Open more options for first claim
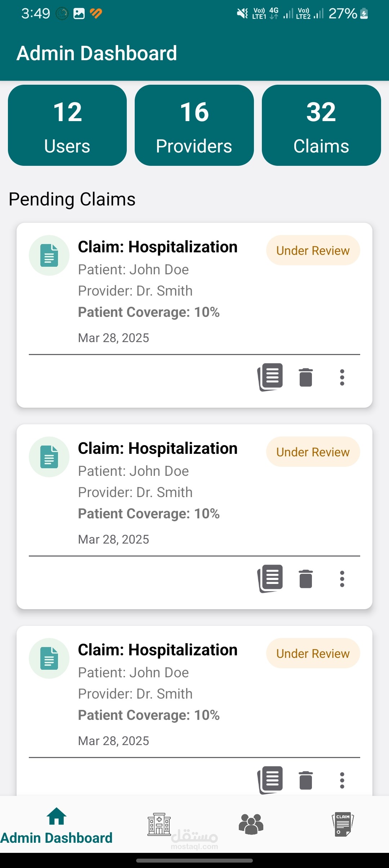Screen dimensions: 389x868 pos(342,377)
